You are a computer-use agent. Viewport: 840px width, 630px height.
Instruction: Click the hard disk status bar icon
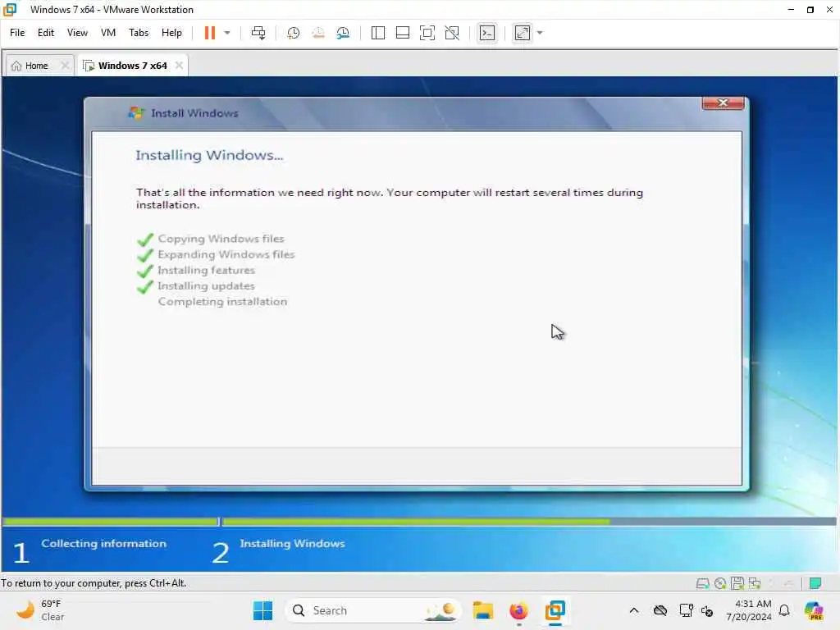click(702, 583)
